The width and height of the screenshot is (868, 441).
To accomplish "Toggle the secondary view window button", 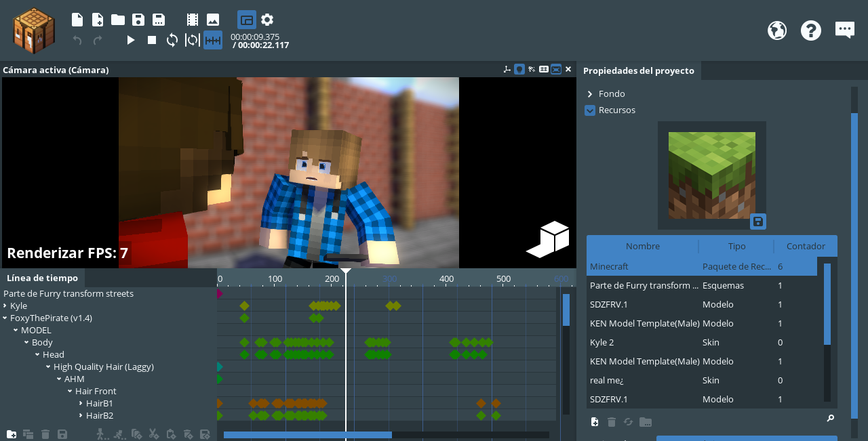I will (247, 20).
